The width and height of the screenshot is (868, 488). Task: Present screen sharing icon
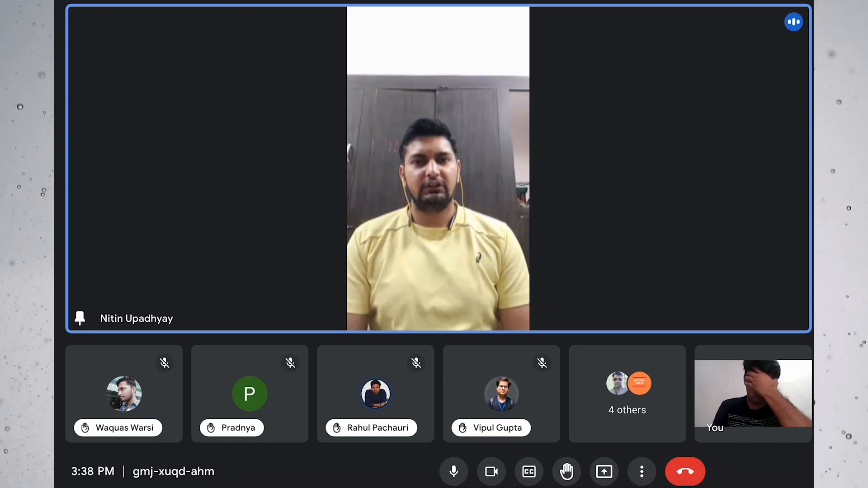pyautogui.click(x=604, y=471)
